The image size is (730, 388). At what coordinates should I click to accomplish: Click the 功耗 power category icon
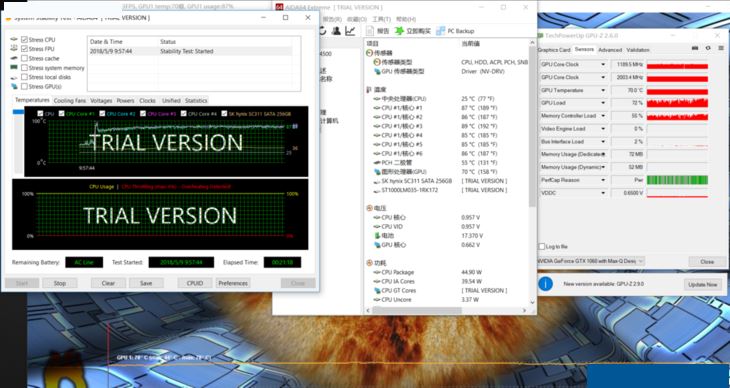click(370, 263)
